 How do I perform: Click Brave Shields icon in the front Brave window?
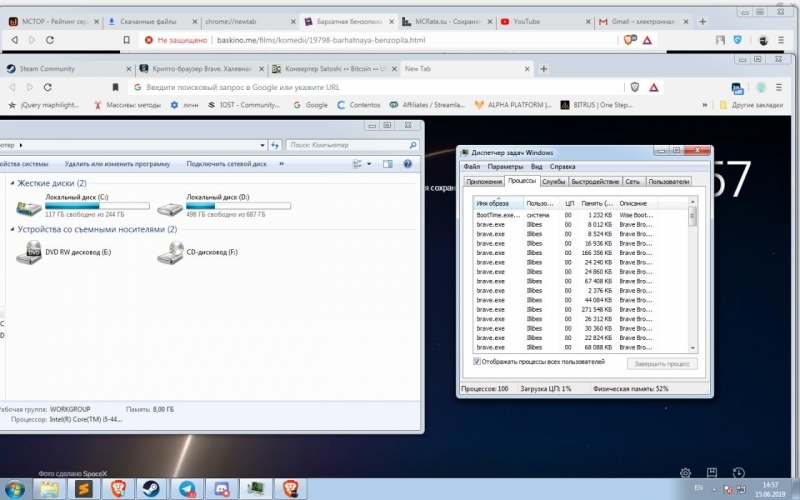pos(635,87)
